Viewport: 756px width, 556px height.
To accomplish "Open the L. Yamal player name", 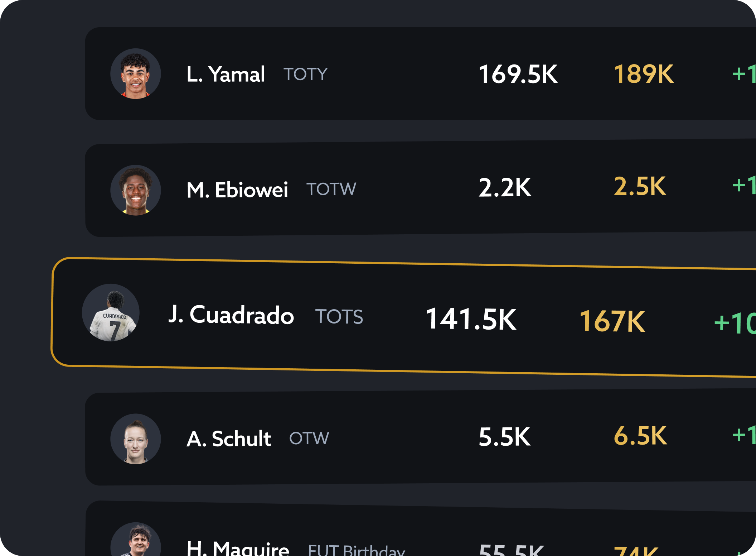I will (x=226, y=75).
